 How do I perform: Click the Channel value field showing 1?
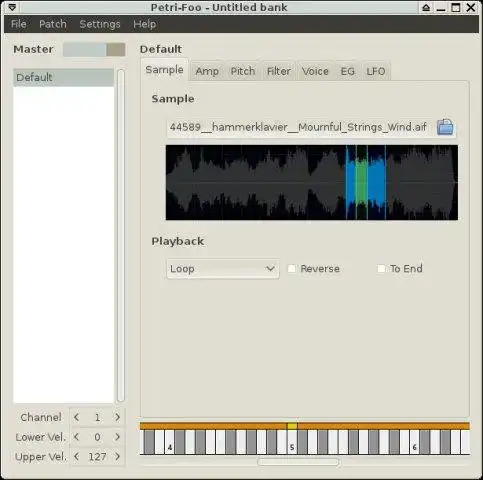point(97,417)
